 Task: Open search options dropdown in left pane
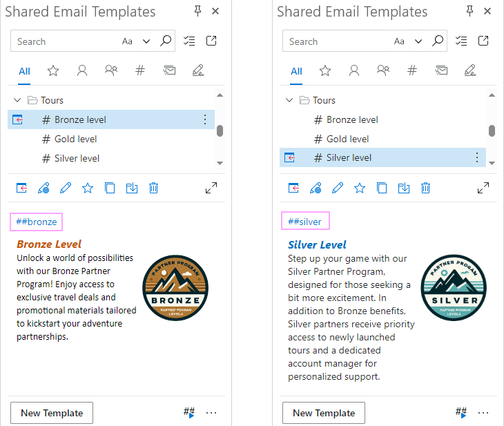pos(146,41)
